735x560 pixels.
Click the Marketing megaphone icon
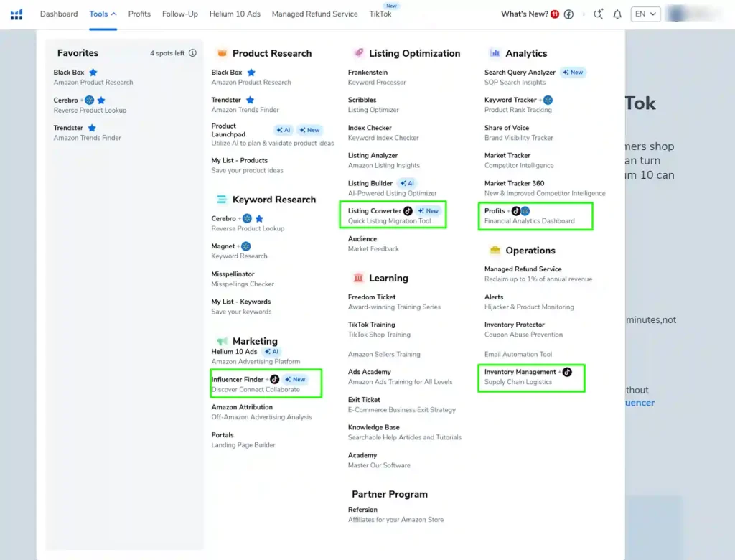[x=223, y=341]
